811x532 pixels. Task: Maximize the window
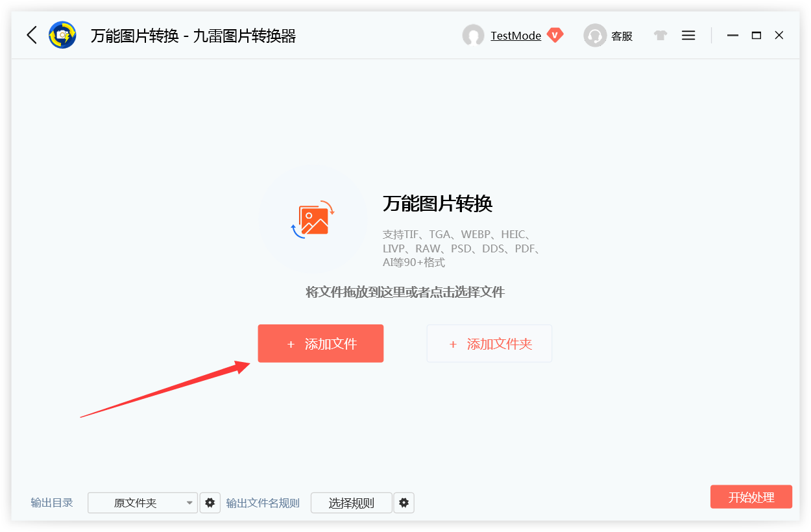click(756, 36)
